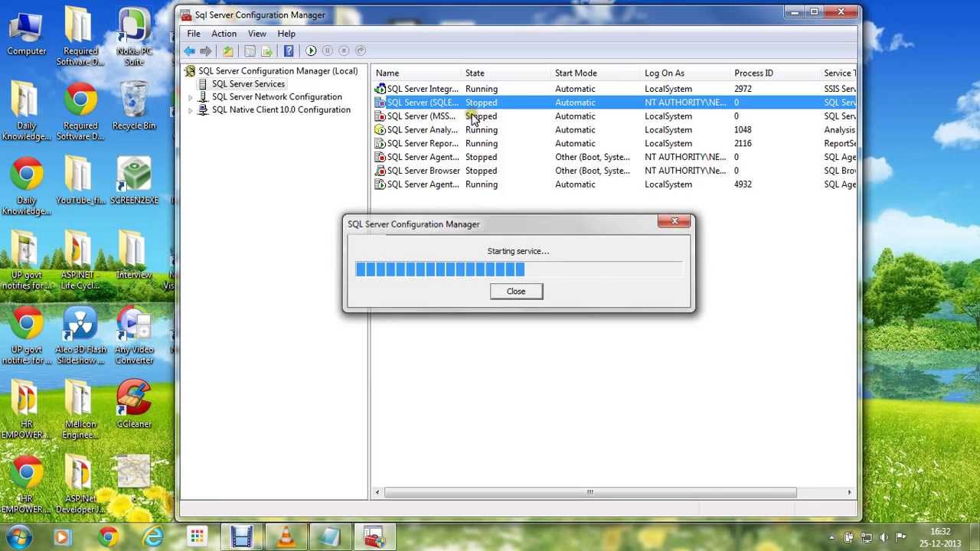
Task: Click the Start Service play icon
Action: pos(311,51)
